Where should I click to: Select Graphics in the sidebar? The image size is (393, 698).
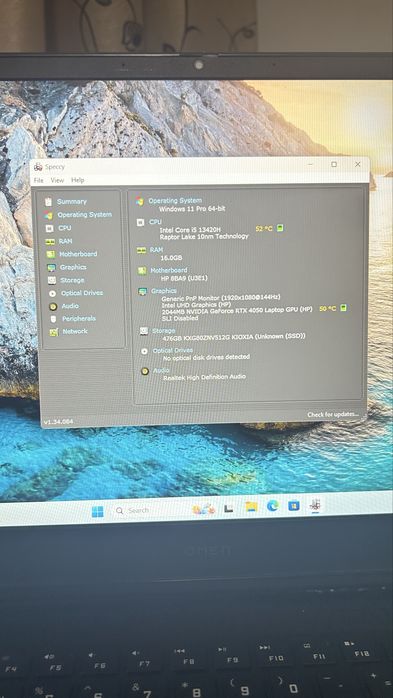73,267
